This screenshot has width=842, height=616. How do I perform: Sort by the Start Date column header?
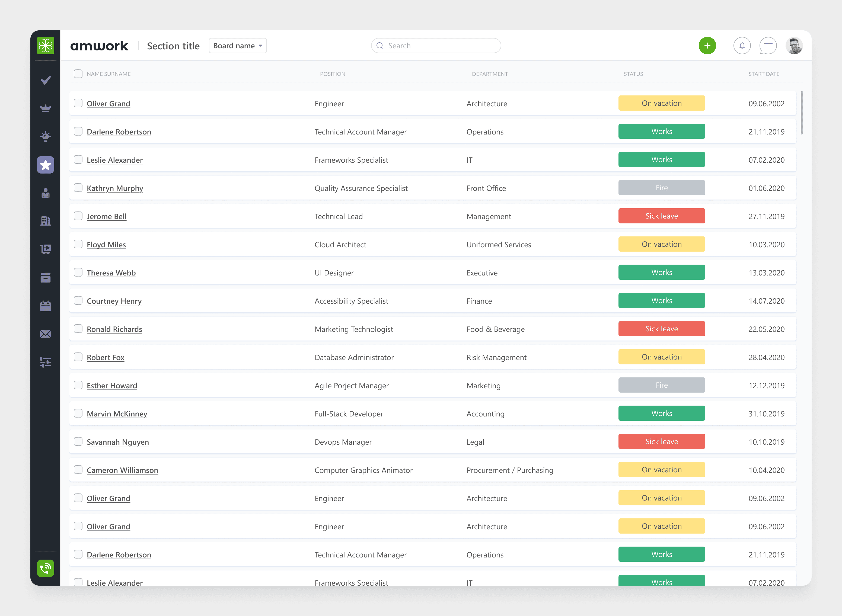pyautogui.click(x=764, y=74)
